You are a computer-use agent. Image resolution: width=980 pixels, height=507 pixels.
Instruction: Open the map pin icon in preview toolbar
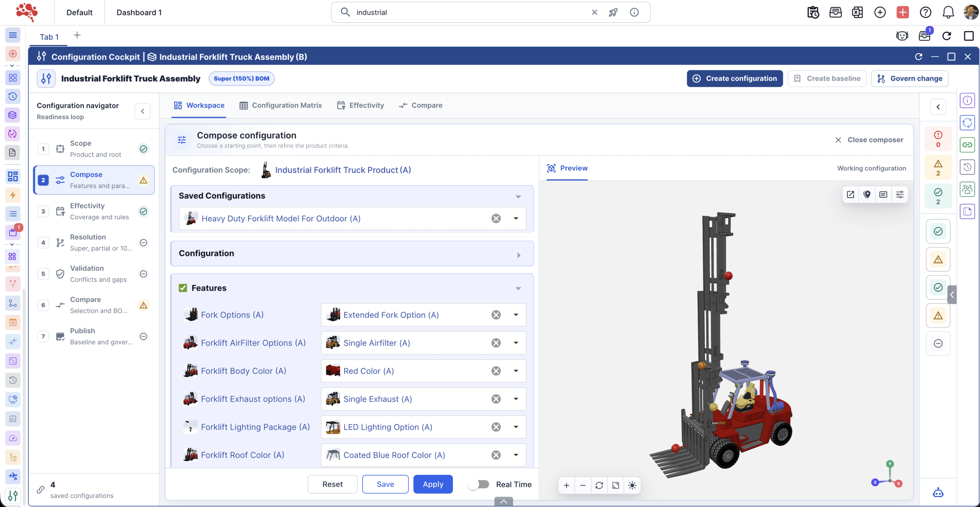(867, 194)
